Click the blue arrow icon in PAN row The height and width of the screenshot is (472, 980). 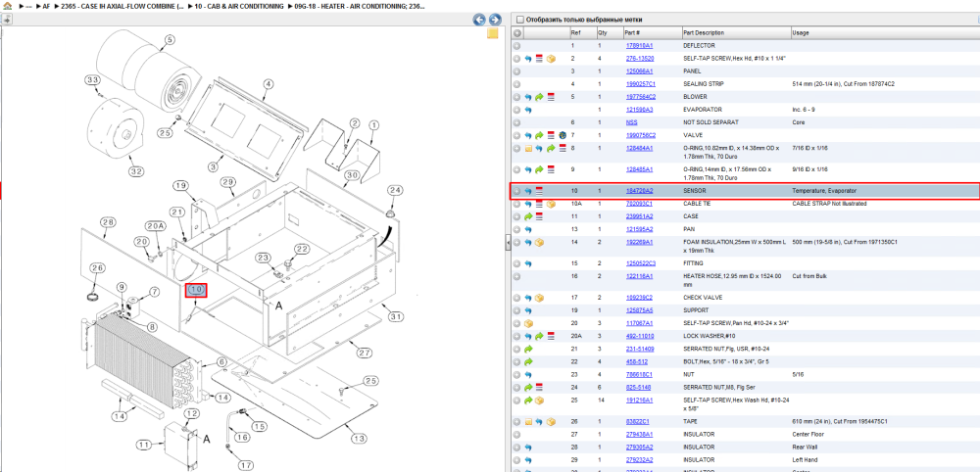pyautogui.click(x=528, y=229)
